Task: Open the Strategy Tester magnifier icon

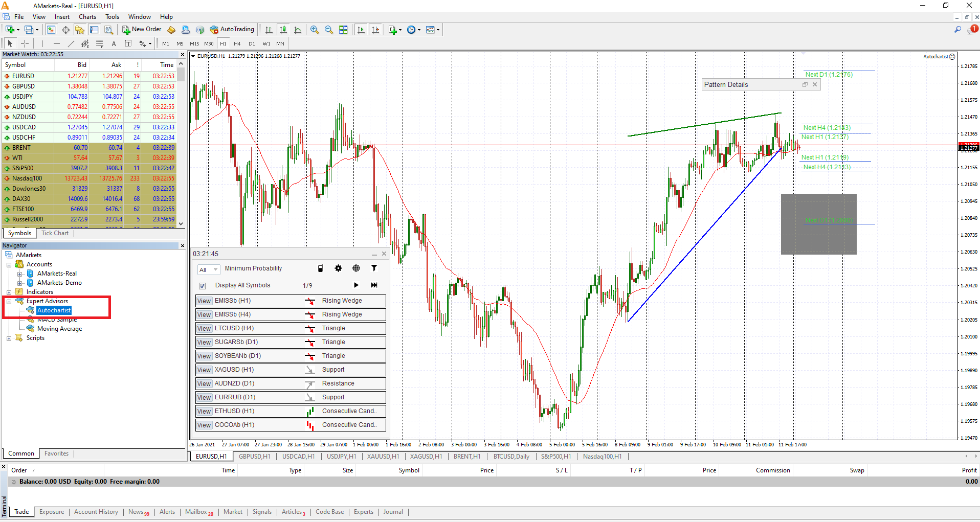Action: (x=108, y=30)
